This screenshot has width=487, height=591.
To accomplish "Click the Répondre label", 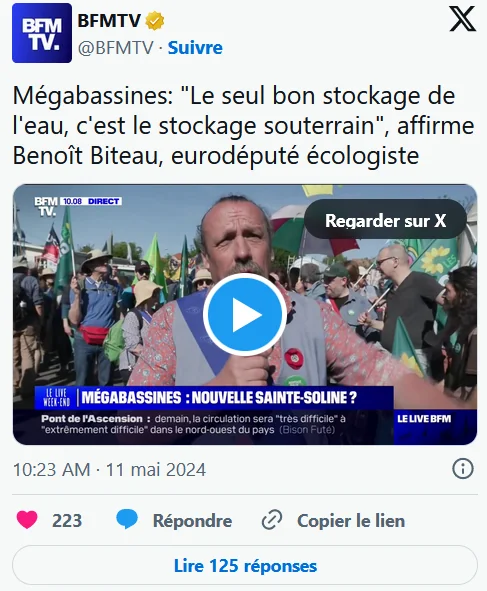I will pyautogui.click(x=192, y=521).
